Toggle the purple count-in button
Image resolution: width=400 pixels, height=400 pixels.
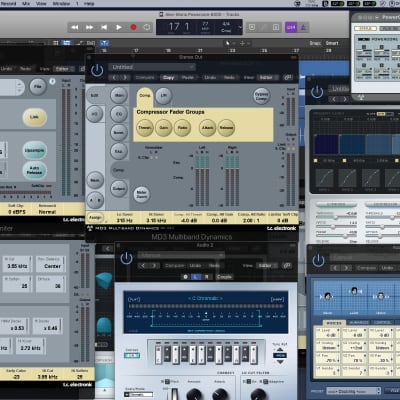pyautogui.click(x=291, y=27)
